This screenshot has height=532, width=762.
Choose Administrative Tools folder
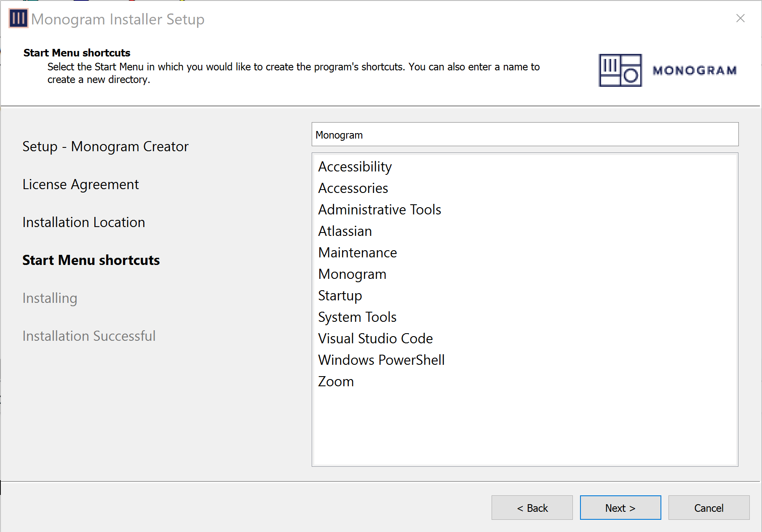[380, 210]
